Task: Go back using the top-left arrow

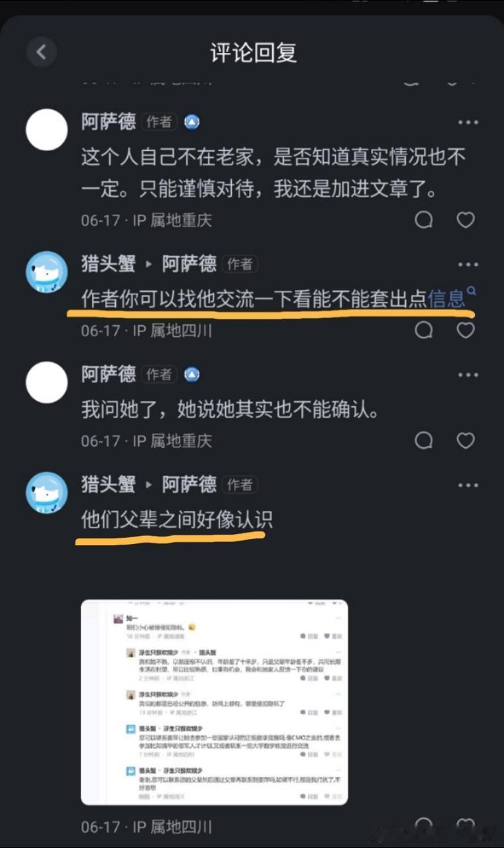Action: (42, 52)
